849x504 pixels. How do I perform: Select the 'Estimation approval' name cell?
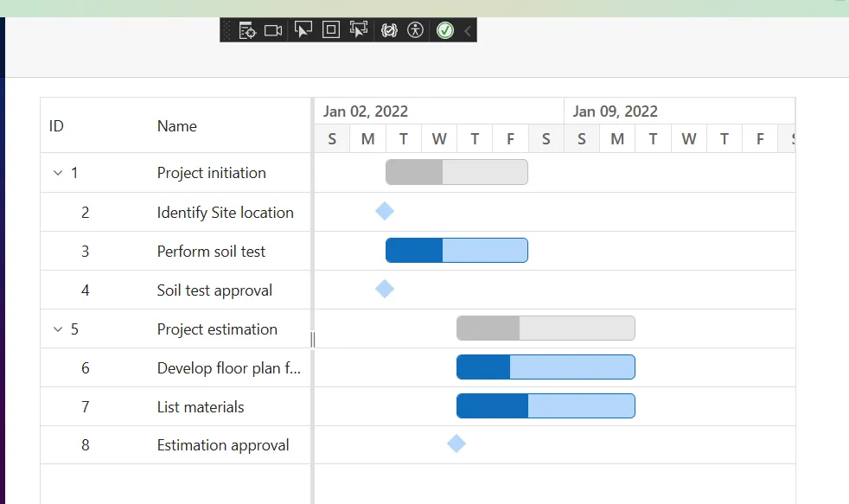coord(230,445)
